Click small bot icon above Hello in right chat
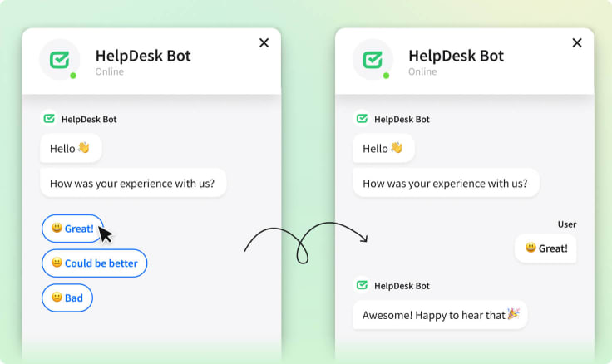 (x=363, y=118)
